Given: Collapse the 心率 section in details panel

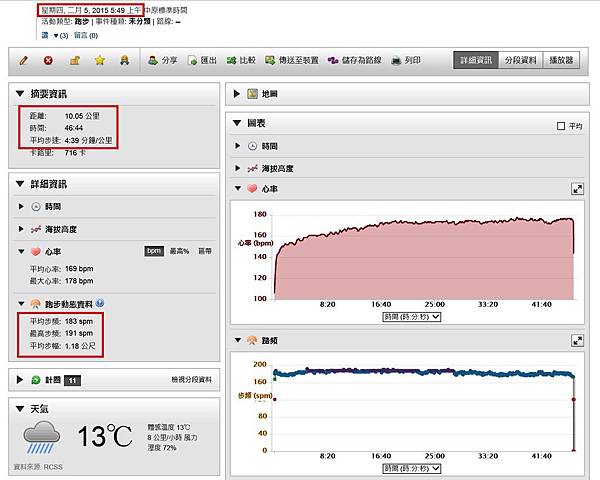Looking at the screenshot, I should (x=21, y=252).
